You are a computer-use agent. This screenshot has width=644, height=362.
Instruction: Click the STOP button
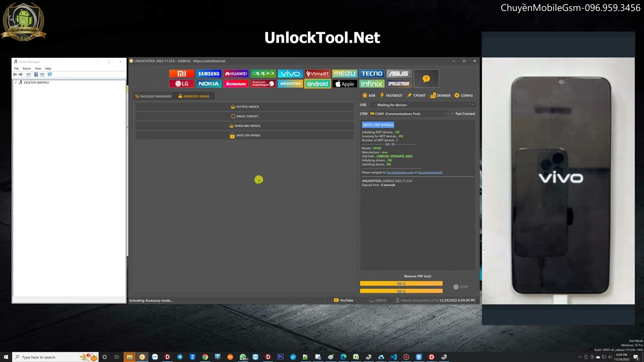[461, 287]
